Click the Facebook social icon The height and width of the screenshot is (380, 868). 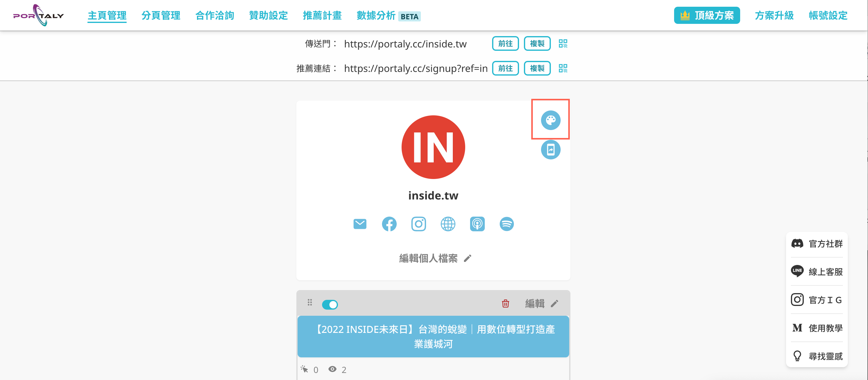[x=389, y=224]
